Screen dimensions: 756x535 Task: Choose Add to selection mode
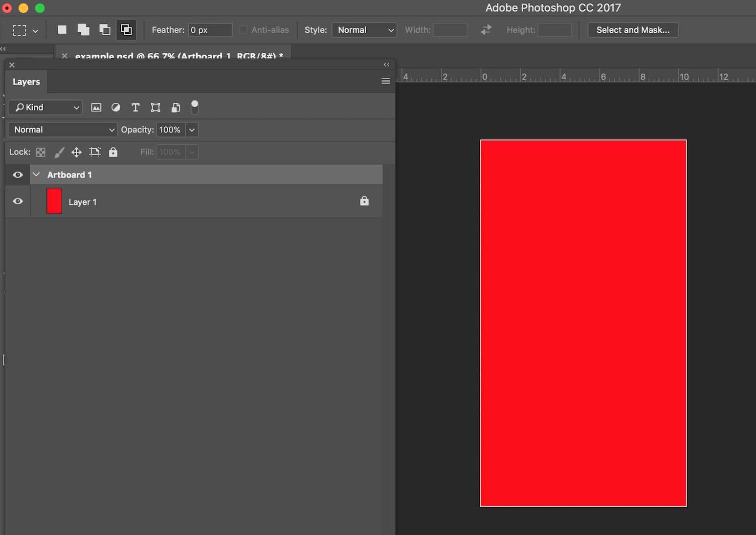(84, 30)
